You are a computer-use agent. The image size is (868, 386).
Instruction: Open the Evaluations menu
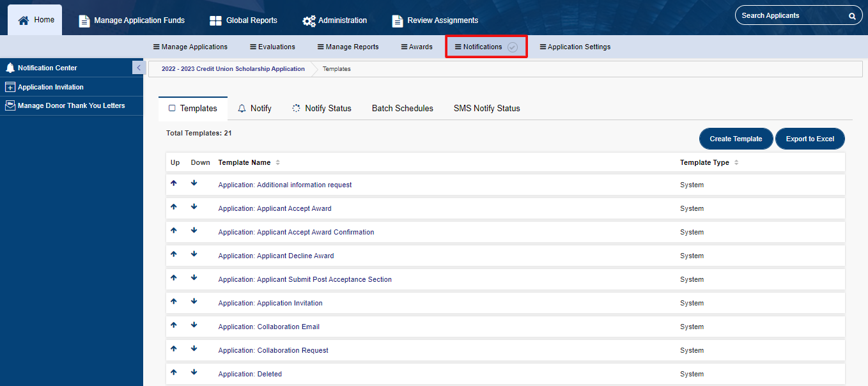click(272, 47)
